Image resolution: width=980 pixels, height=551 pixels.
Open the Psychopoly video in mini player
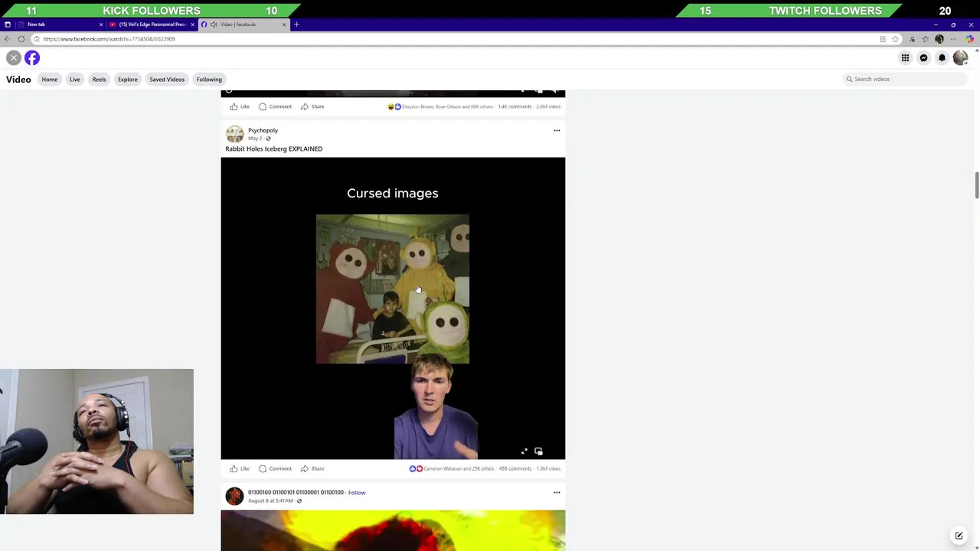click(538, 452)
